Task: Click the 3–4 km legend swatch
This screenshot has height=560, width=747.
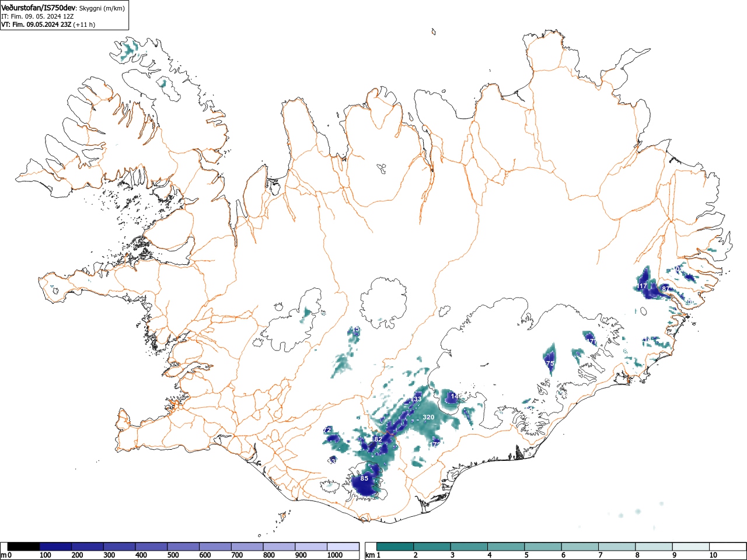Action: point(470,547)
